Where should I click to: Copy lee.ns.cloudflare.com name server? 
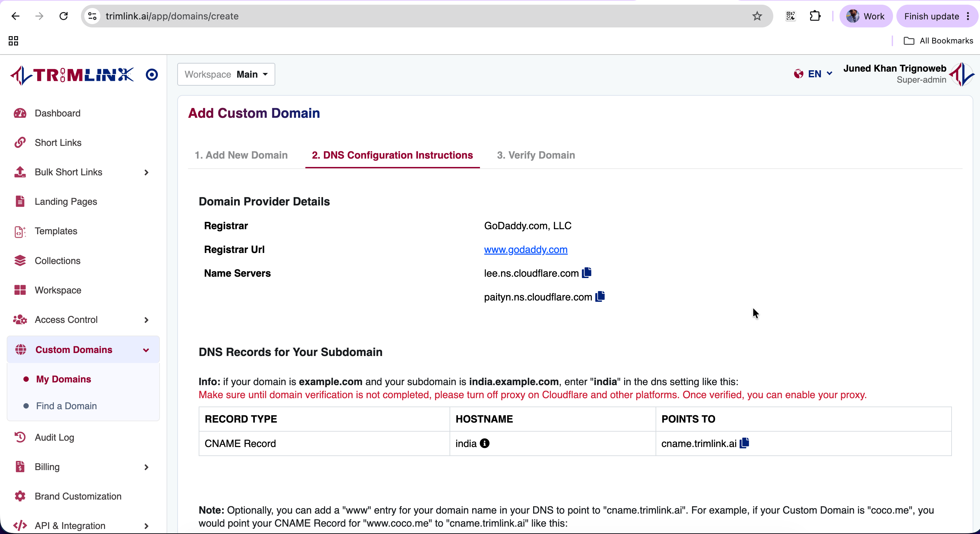coord(587,272)
